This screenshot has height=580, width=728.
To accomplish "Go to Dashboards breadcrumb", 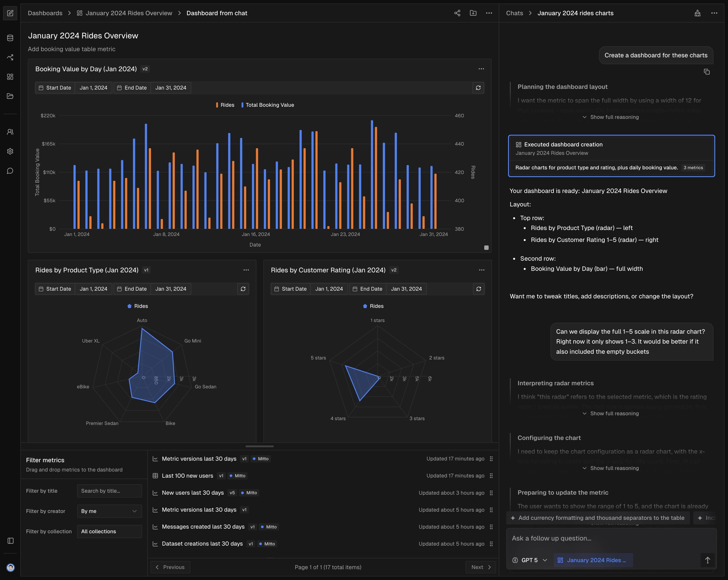I will pyautogui.click(x=45, y=13).
